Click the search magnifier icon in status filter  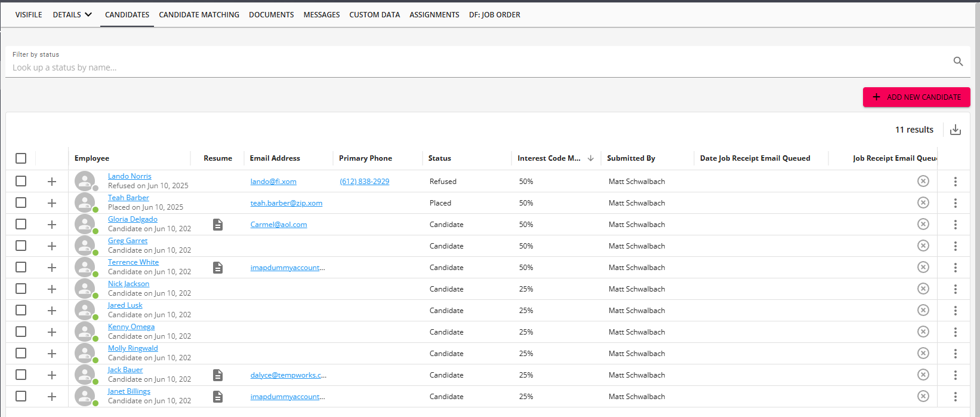point(958,62)
